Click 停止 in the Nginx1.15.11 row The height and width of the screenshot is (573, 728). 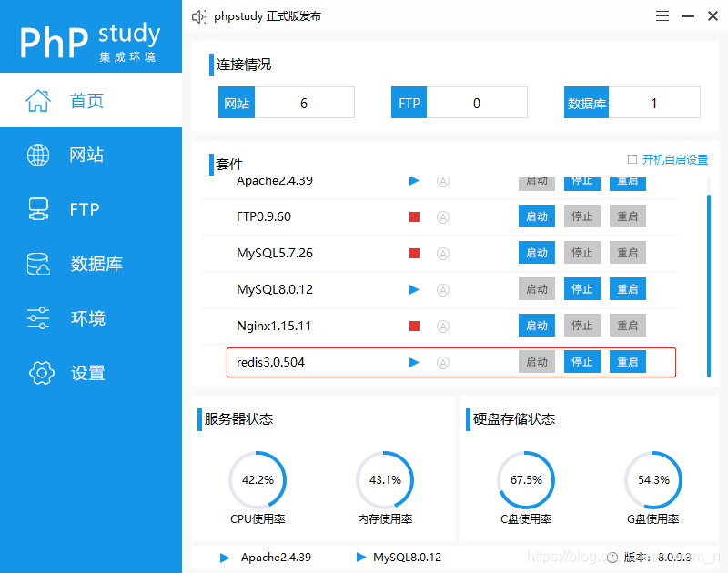[582, 326]
